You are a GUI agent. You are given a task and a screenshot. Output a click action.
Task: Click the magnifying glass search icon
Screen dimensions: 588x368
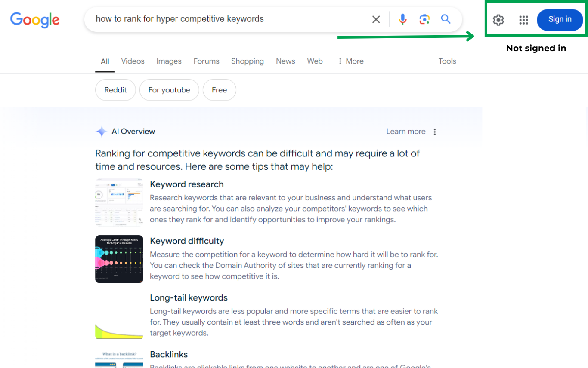tap(446, 19)
